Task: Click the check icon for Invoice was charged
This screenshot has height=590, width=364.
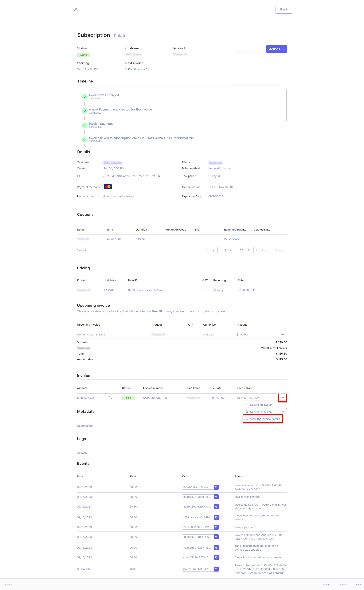Action: (x=84, y=97)
